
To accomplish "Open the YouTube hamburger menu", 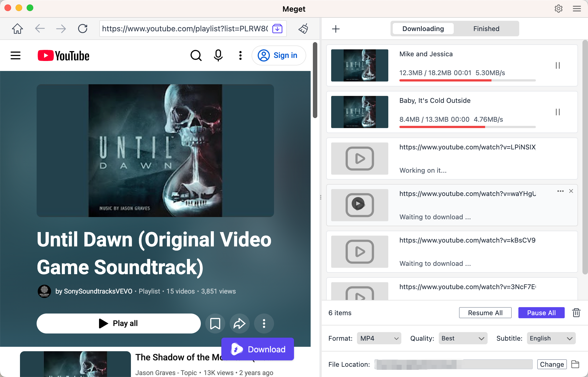I will click(15, 55).
